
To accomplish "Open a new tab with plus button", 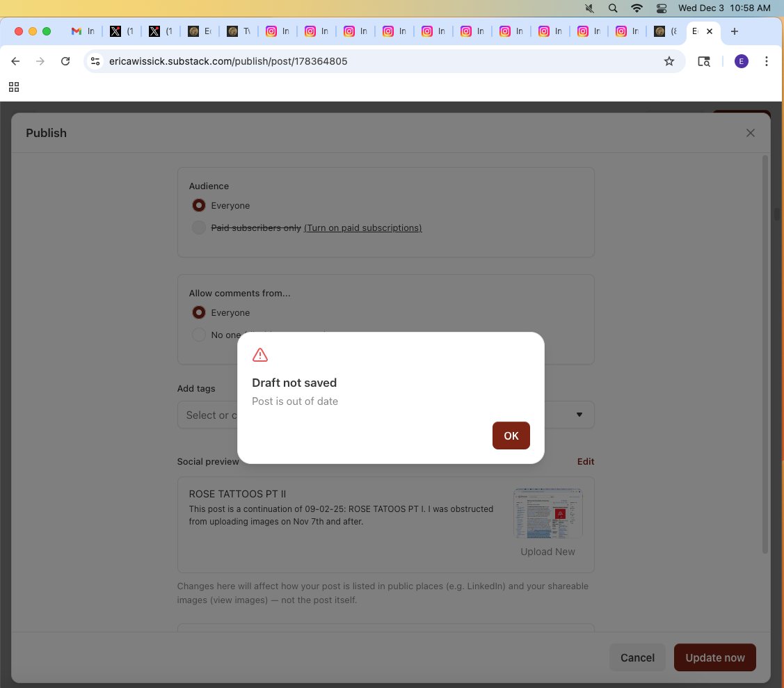I will point(734,31).
